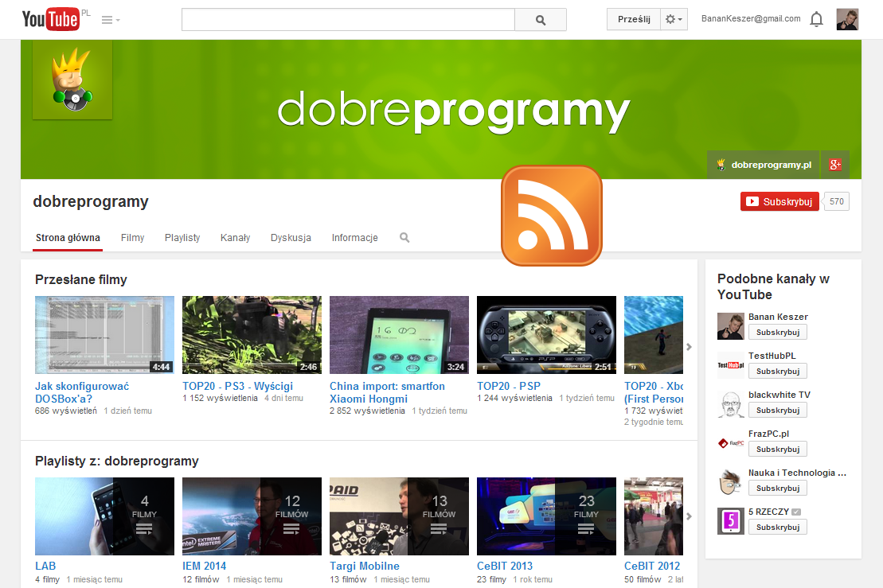Open the IEM 2014 playlist thumbnail
Screen dimensions: 883x588
[252, 516]
